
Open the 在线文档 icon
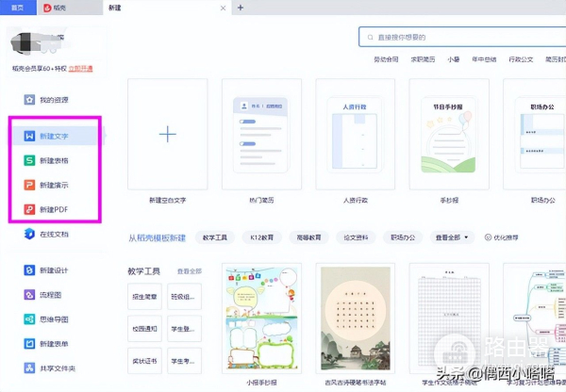[29, 234]
